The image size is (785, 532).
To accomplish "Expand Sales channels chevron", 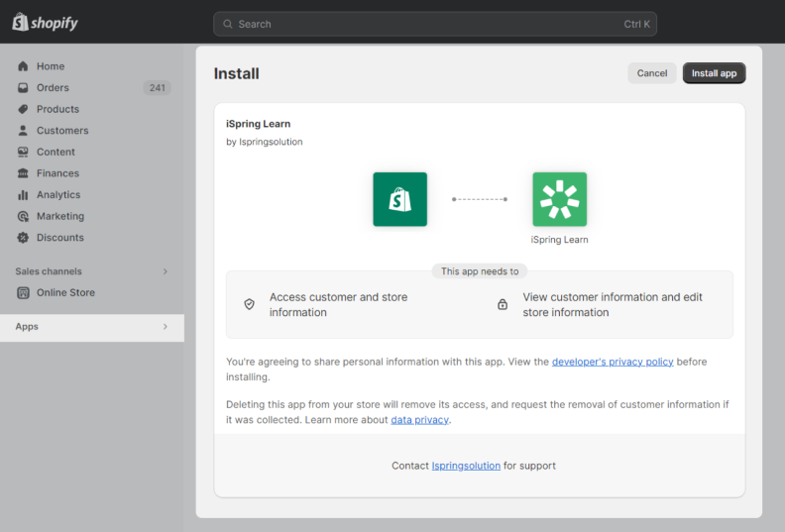I will (166, 271).
